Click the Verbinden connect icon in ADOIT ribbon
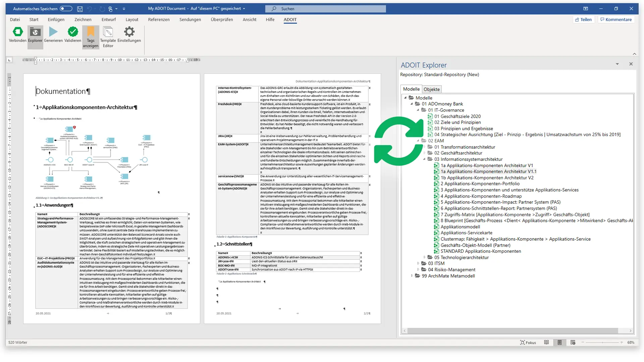 pos(17,32)
